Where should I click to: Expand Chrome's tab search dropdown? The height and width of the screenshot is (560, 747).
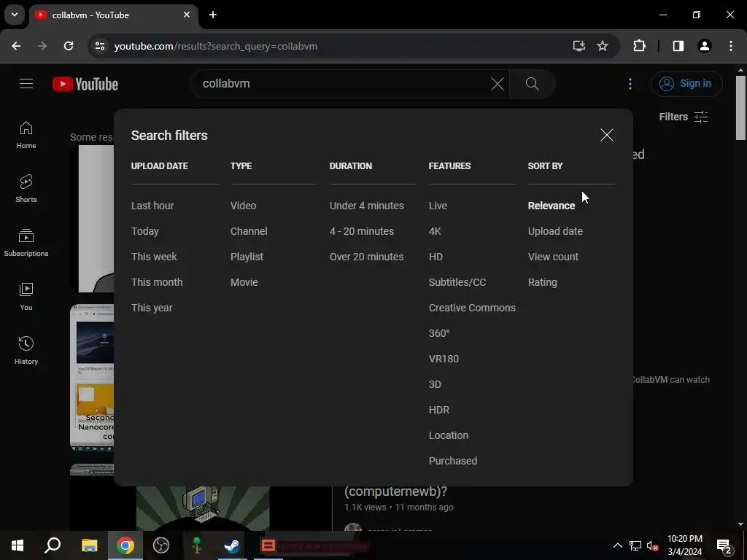click(15, 15)
